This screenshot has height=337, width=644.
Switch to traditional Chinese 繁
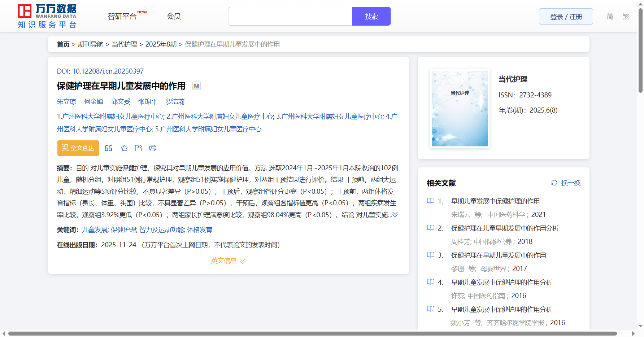click(626, 17)
